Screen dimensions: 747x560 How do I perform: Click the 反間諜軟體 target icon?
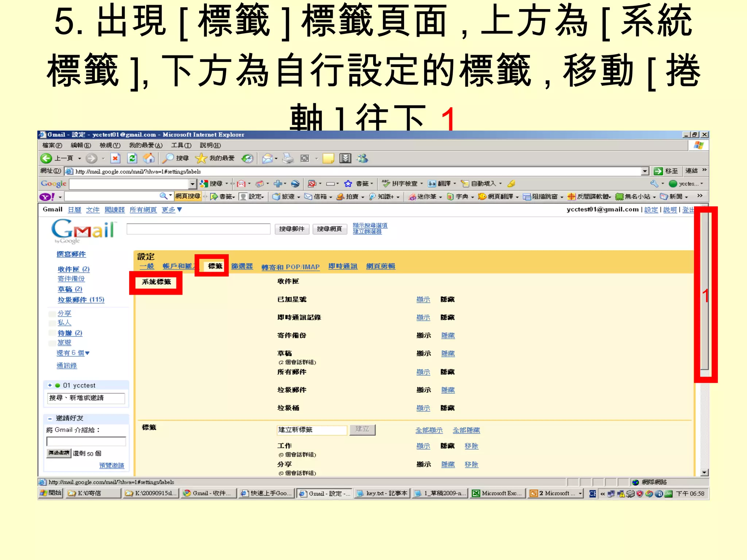(572, 197)
